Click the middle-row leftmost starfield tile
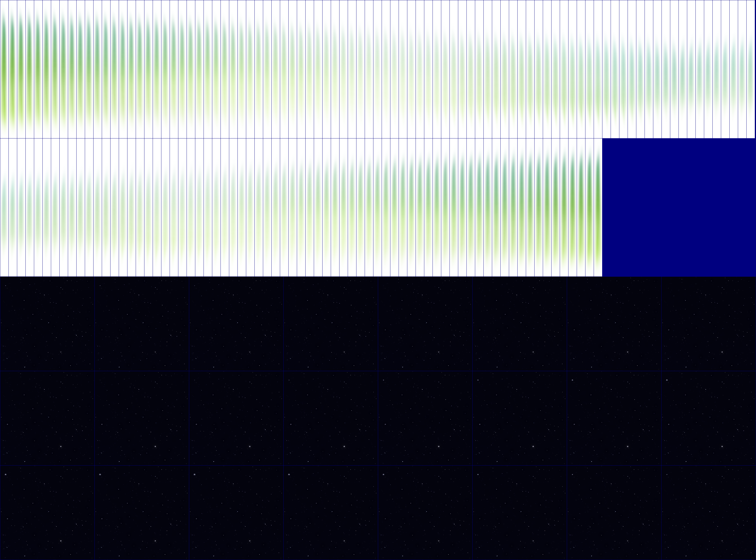 [x=47, y=418]
